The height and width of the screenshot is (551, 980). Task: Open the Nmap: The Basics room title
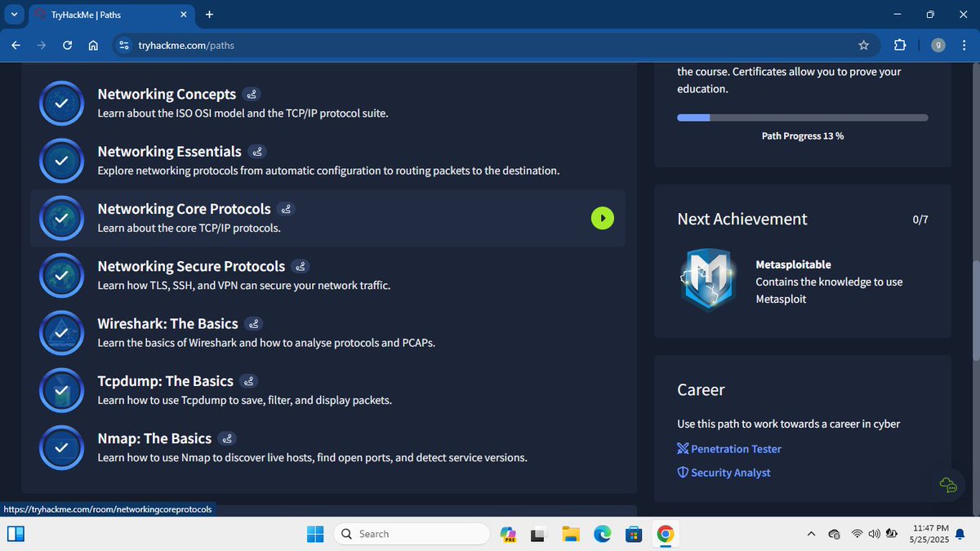point(154,438)
